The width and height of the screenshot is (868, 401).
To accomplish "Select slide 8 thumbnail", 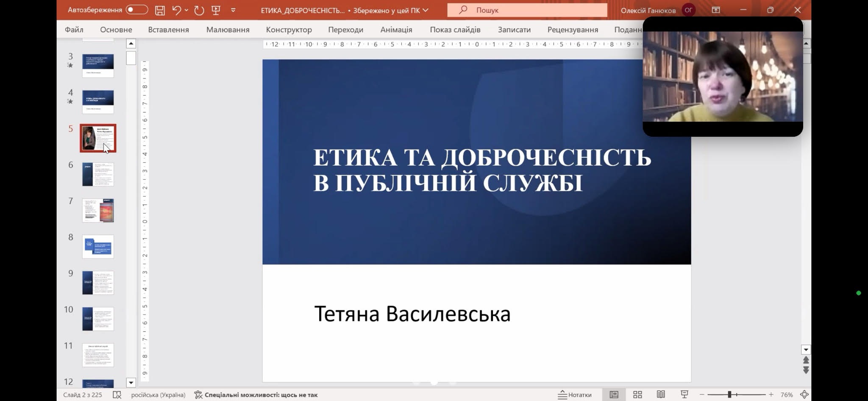I will coord(98,247).
